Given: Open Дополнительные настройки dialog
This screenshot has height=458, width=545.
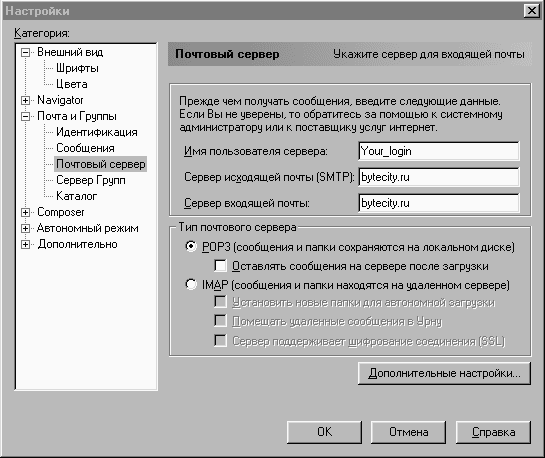Looking at the screenshot, I should point(444,373).
